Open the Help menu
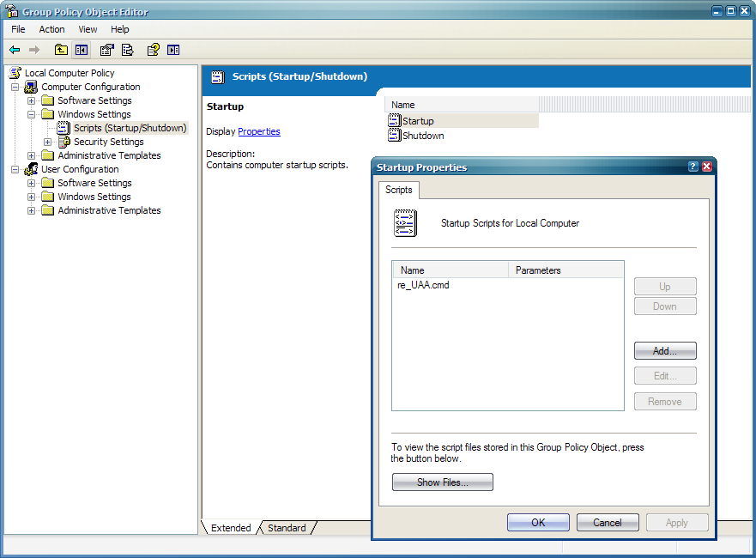Screen dimensions: 756x558 pyautogui.click(x=119, y=29)
